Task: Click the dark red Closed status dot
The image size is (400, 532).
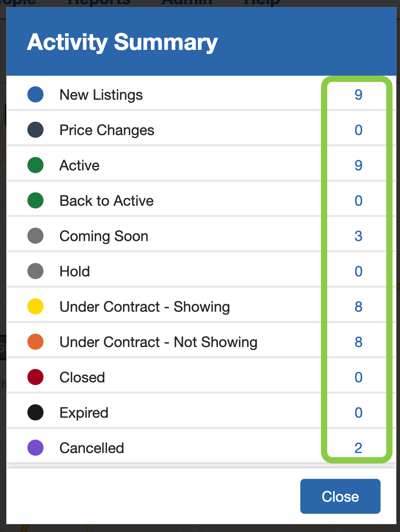Action: pos(36,377)
